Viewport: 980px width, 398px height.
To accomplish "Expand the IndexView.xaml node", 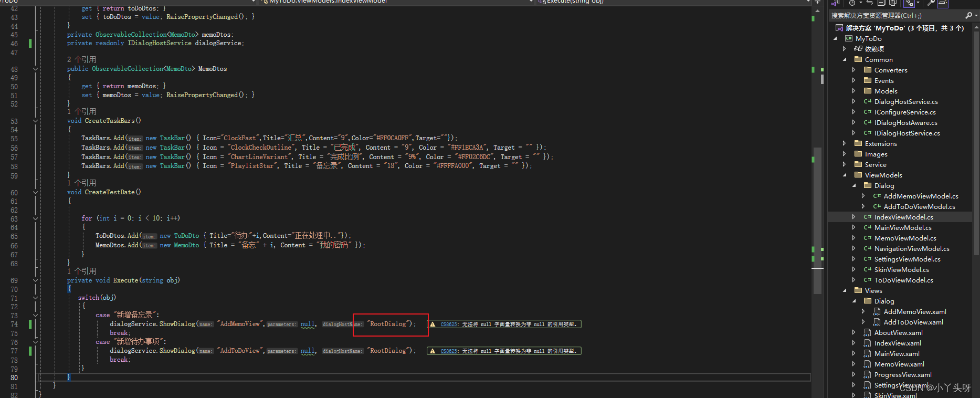I will click(854, 343).
